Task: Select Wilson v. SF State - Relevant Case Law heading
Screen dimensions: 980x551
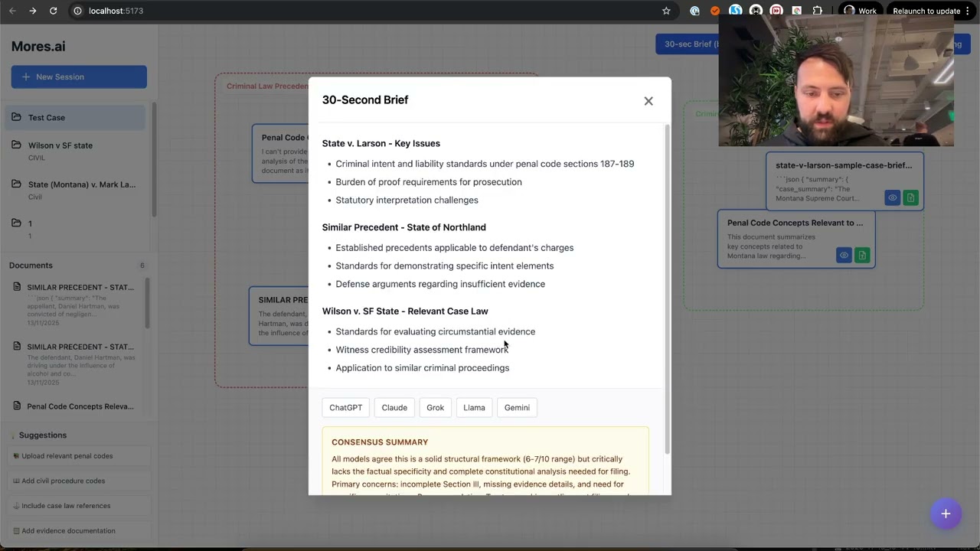Action: (x=405, y=311)
